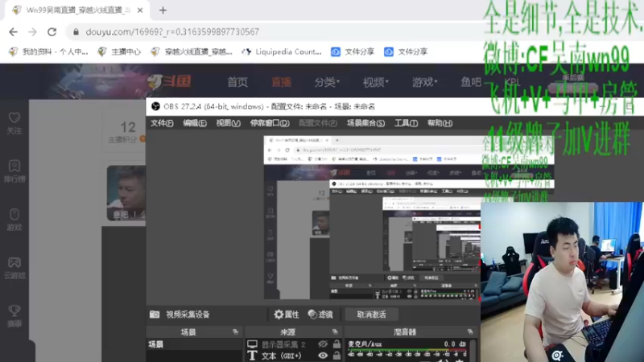Open the second 文件分享 bookmark

(407, 51)
